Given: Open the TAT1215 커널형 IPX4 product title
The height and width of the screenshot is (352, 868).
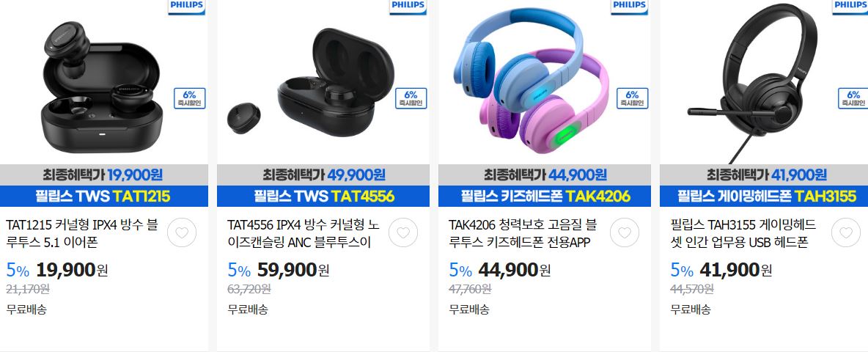Looking at the screenshot, I should (x=82, y=233).
